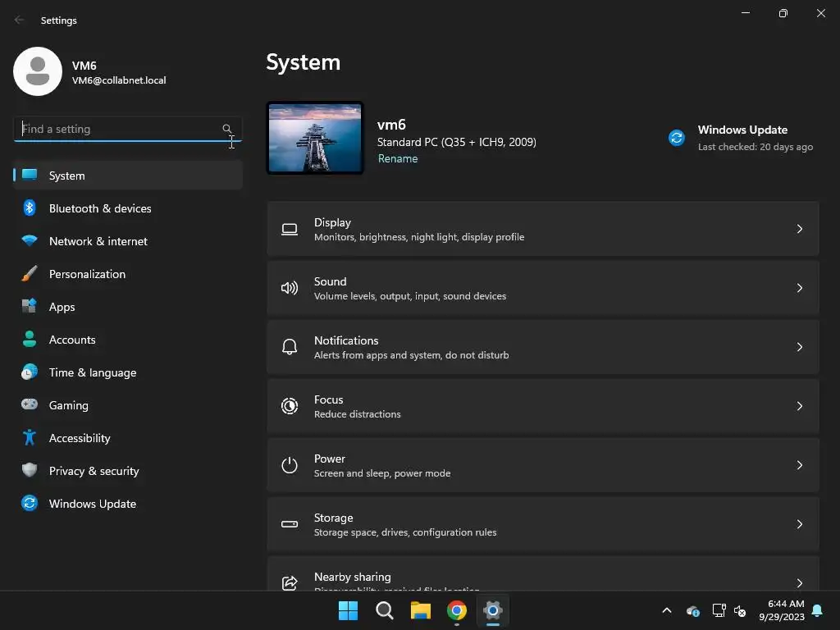Click the Accounts person icon
This screenshot has height=630, width=840.
30,339
